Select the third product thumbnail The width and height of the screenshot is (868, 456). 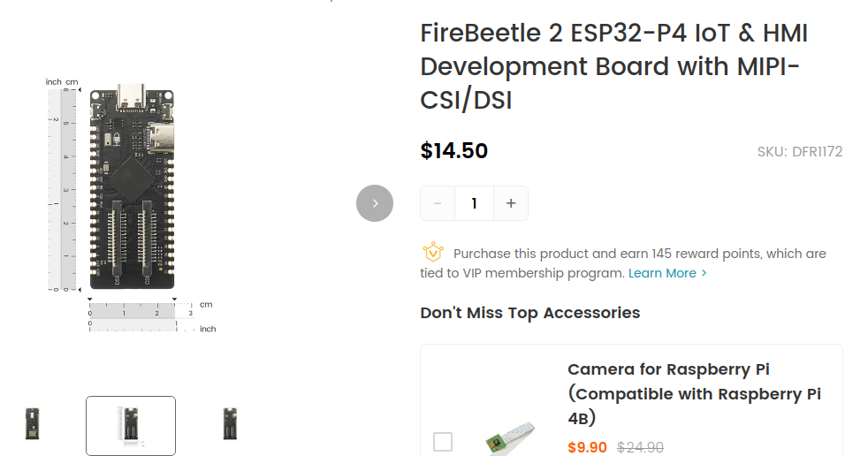(230, 424)
